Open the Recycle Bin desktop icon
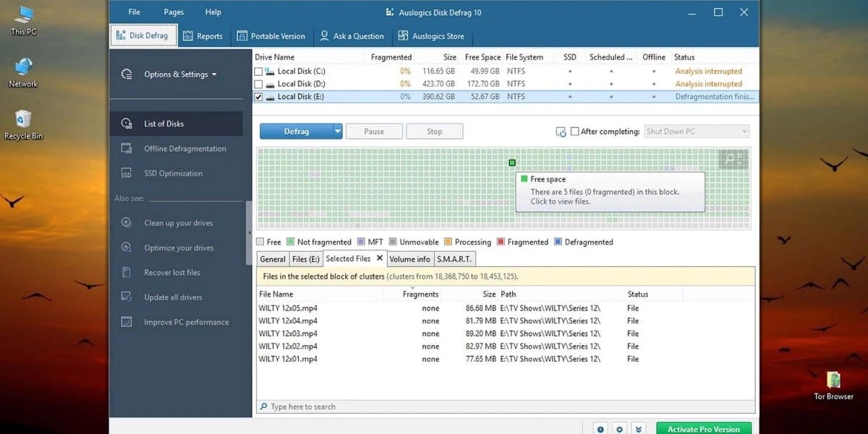The image size is (868, 434). click(x=23, y=120)
